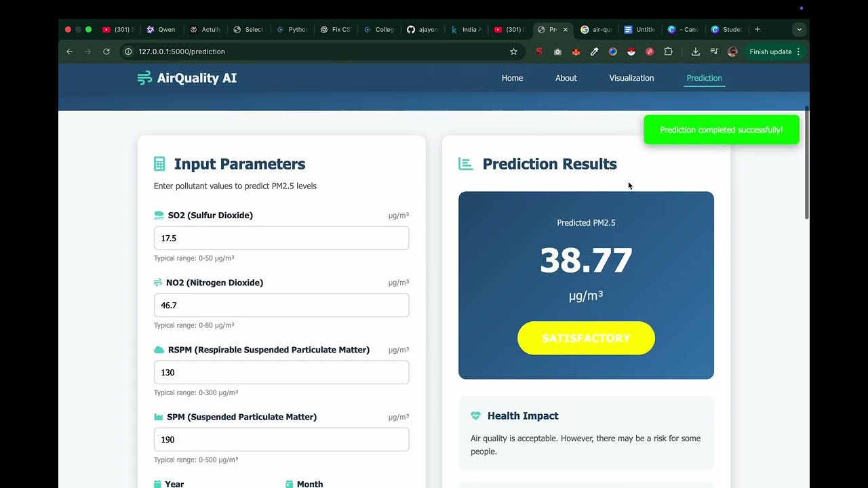Open the Pokeball extension icon
The width and height of the screenshot is (868, 488).
click(631, 52)
